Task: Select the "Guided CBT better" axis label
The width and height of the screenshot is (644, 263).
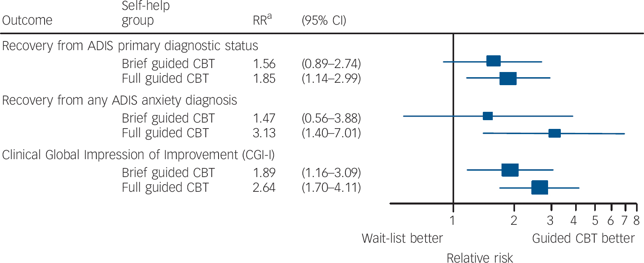Action: click(x=583, y=238)
